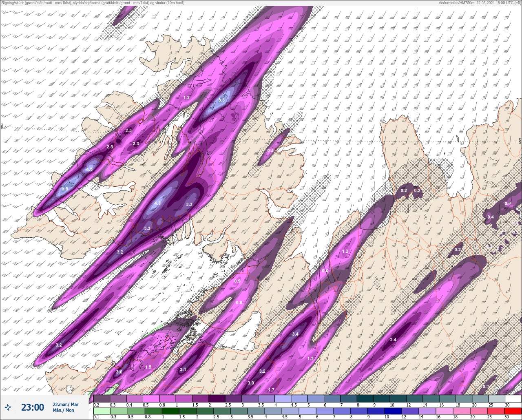Click the 5.3 precipitation value on the map

tap(221, 100)
